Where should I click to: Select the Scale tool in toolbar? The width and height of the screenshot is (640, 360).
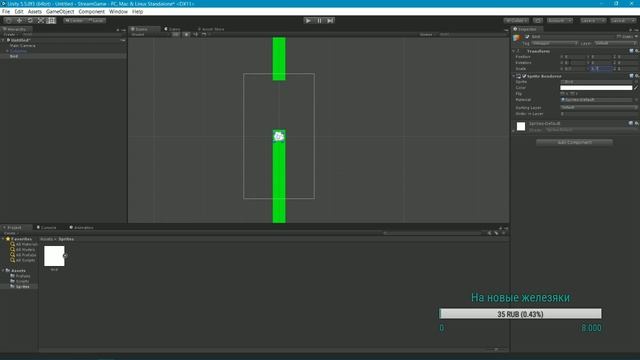click(x=40, y=20)
